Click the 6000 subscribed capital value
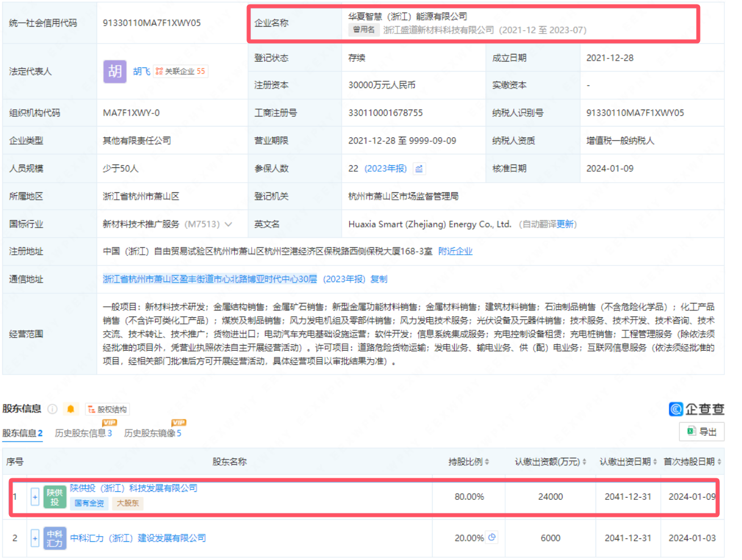Image resolution: width=742 pixels, height=560 pixels. click(551, 538)
